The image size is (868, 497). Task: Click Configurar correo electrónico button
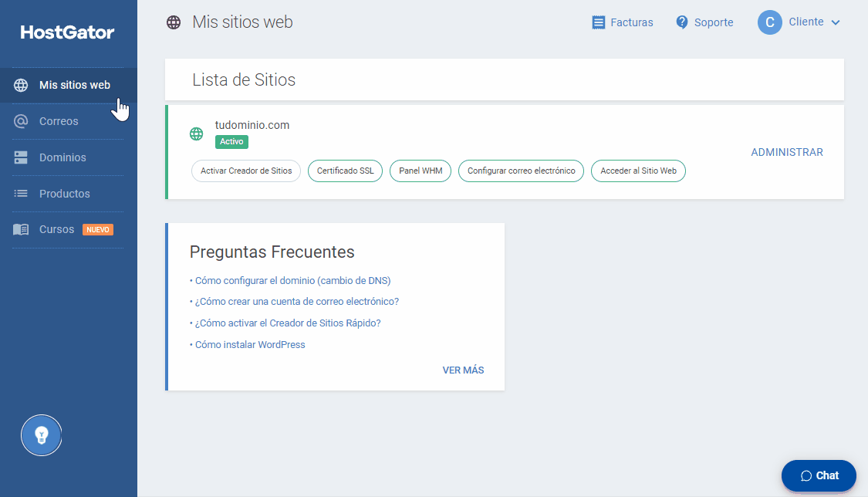click(x=522, y=171)
